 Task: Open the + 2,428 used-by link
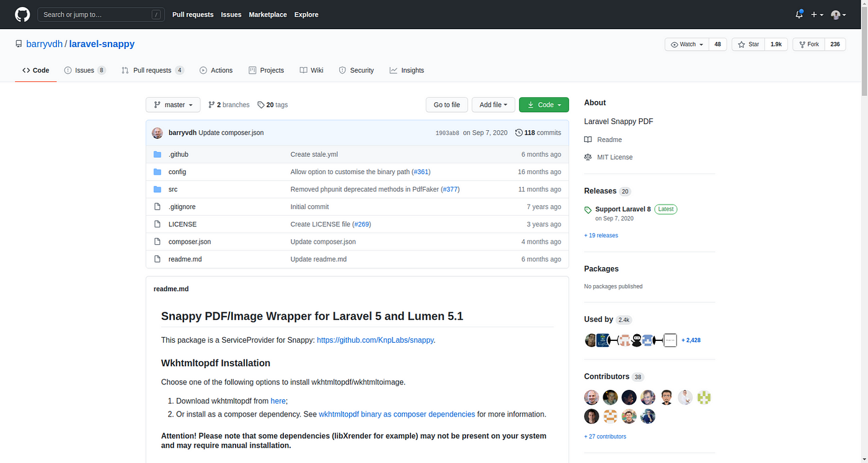691,340
